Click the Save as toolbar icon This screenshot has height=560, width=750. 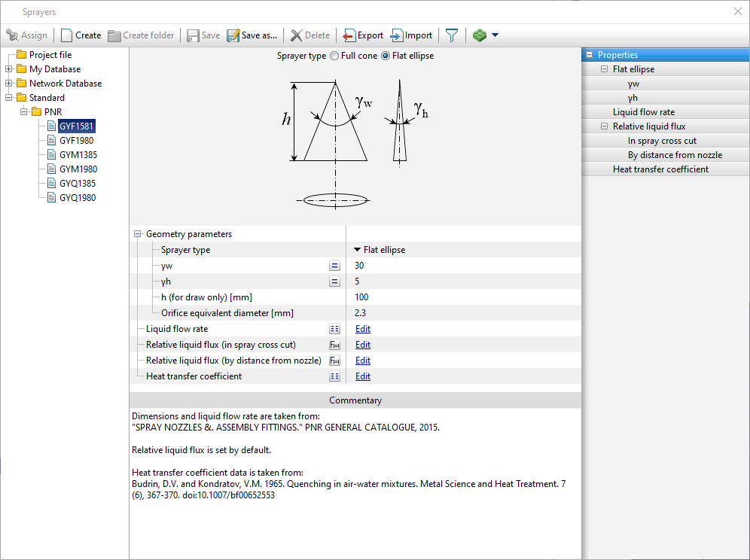point(233,35)
